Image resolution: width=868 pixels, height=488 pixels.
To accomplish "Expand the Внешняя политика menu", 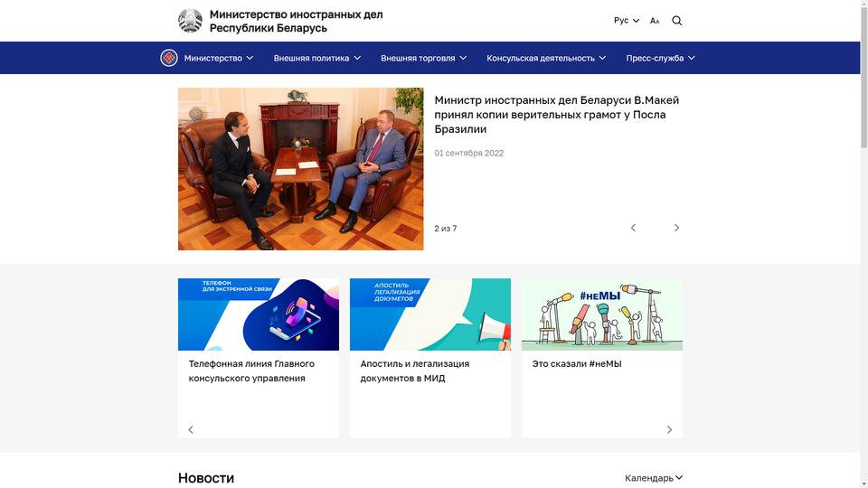I will point(317,58).
